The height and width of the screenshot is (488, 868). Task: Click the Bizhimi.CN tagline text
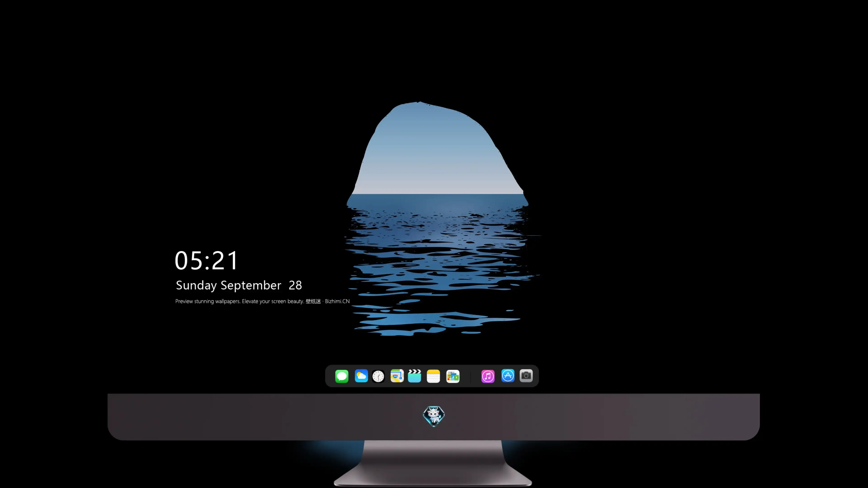click(262, 301)
